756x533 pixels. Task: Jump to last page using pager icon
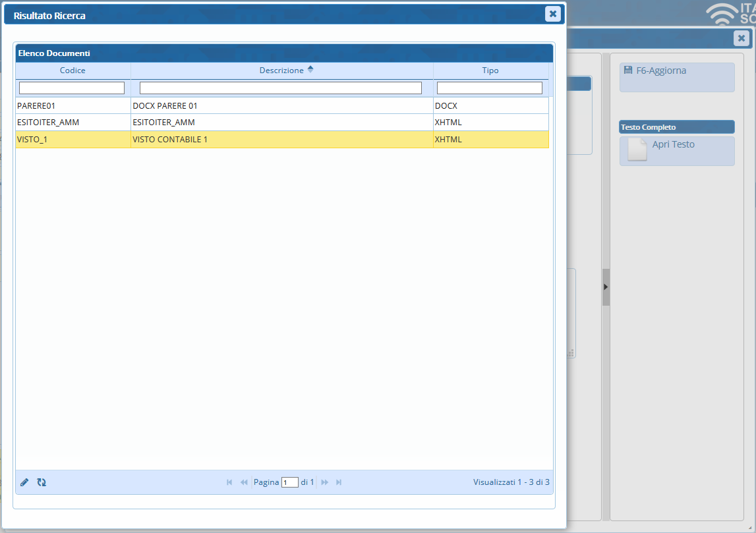pyautogui.click(x=339, y=482)
